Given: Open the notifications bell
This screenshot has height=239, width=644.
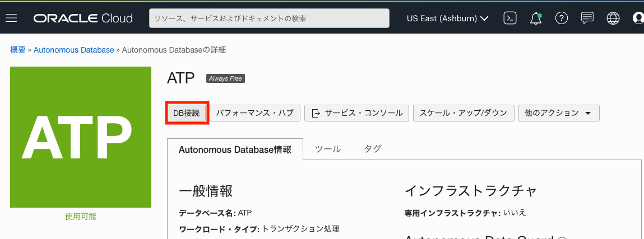Looking at the screenshot, I should pyautogui.click(x=536, y=18).
